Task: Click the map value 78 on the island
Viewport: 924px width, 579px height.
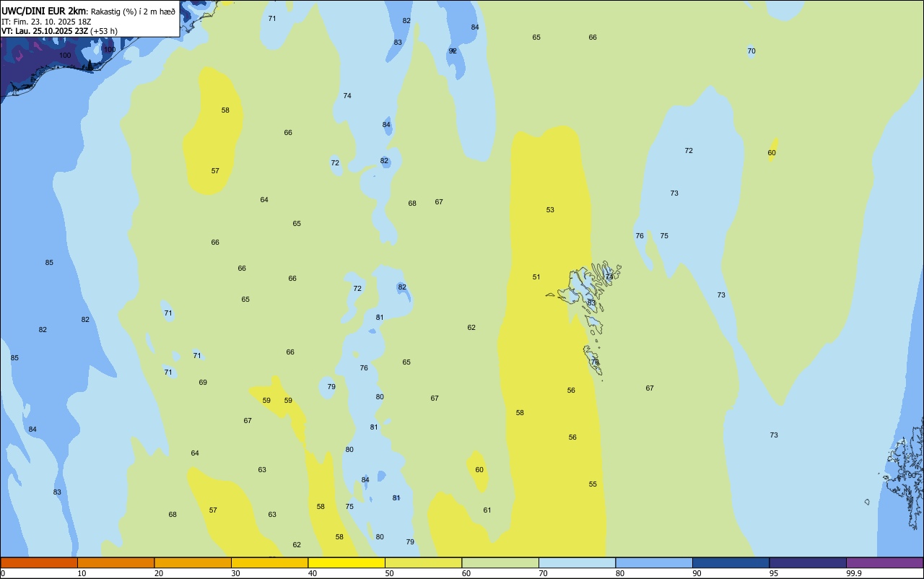Action: pyautogui.click(x=595, y=362)
